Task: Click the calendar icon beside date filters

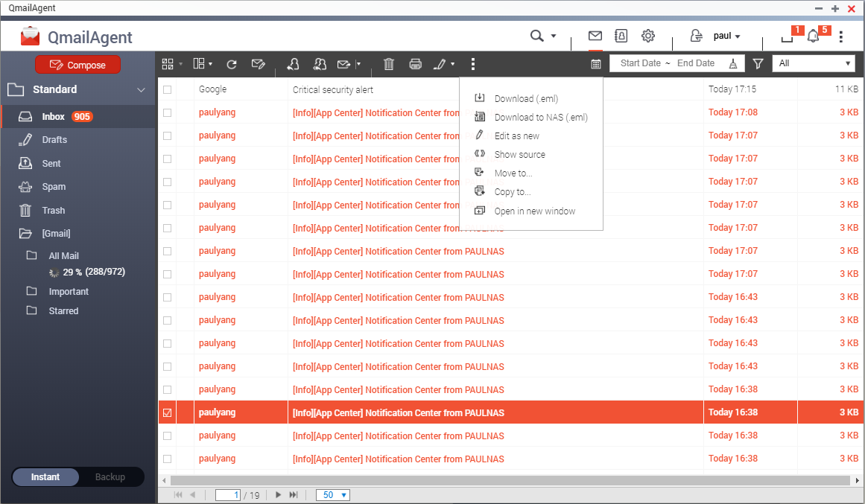Action: click(x=595, y=64)
